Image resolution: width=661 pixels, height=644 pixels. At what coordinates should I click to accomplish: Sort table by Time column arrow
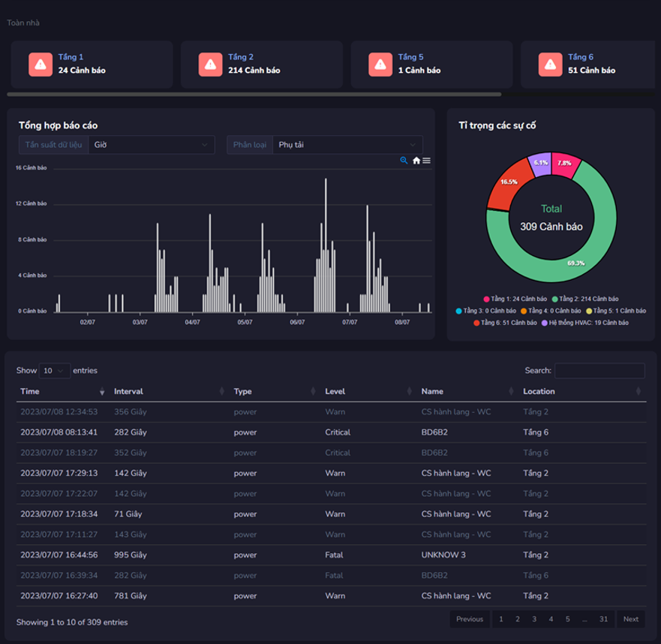[x=102, y=391]
